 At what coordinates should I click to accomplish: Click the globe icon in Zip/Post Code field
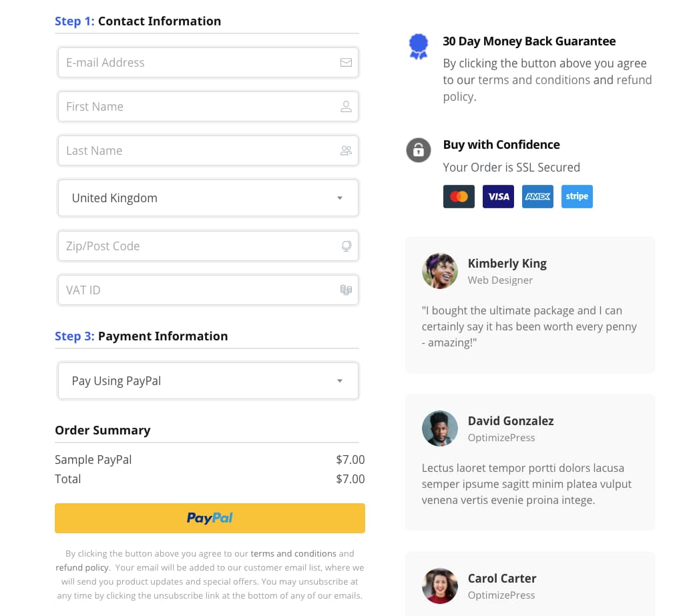(x=346, y=246)
